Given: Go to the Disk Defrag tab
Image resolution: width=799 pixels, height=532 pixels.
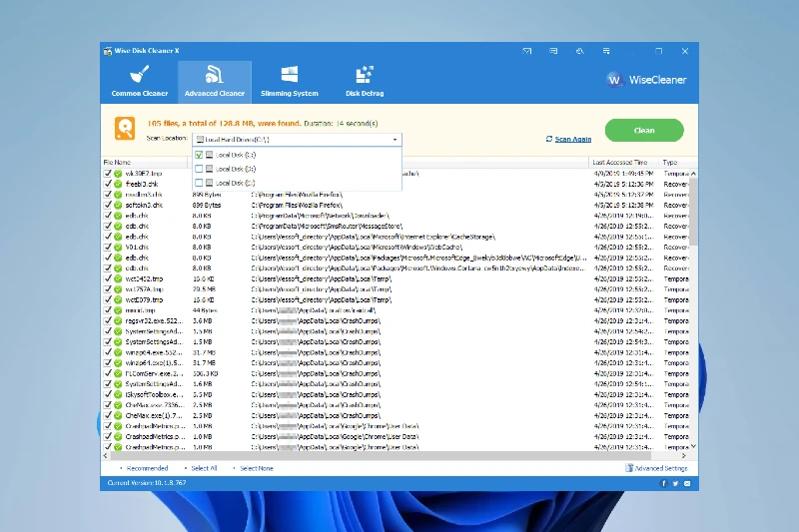Looking at the screenshot, I should coord(365,82).
